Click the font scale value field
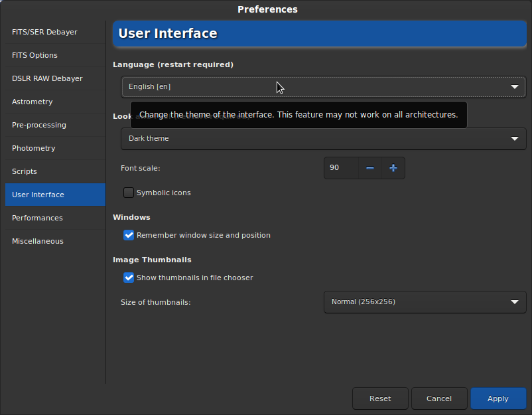Viewport: 532px width, 415px height. (341, 168)
